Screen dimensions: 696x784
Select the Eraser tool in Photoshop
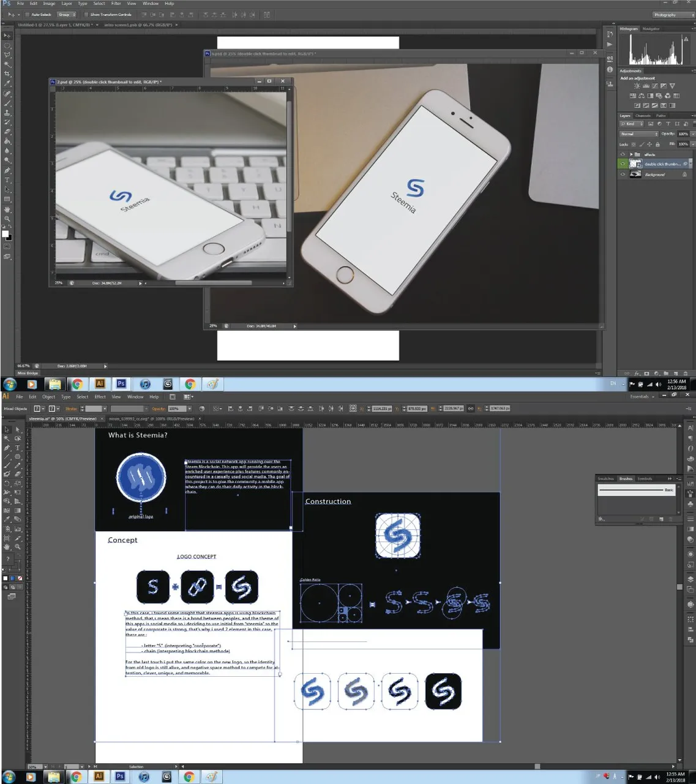pos(7,131)
